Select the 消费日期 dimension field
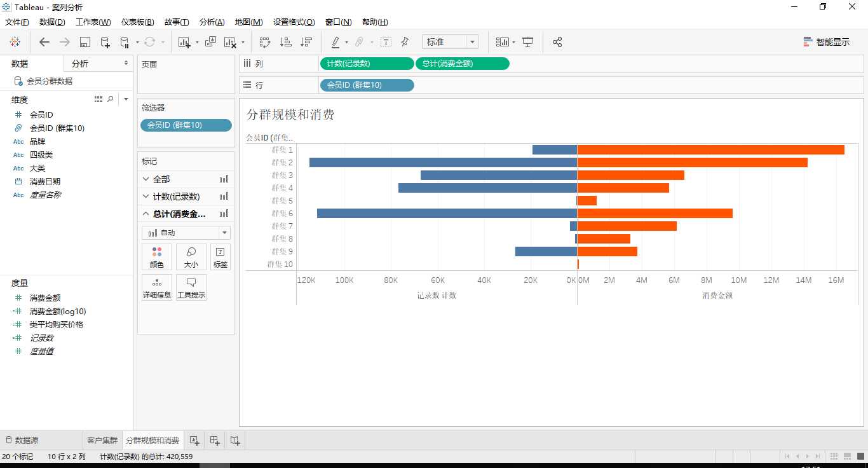The width and height of the screenshot is (868, 468). coord(45,182)
